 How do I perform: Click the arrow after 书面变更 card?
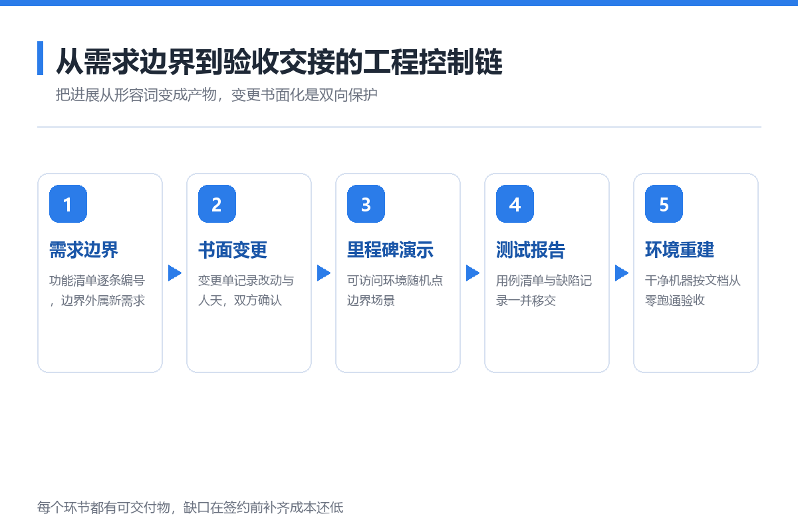click(x=324, y=273)
